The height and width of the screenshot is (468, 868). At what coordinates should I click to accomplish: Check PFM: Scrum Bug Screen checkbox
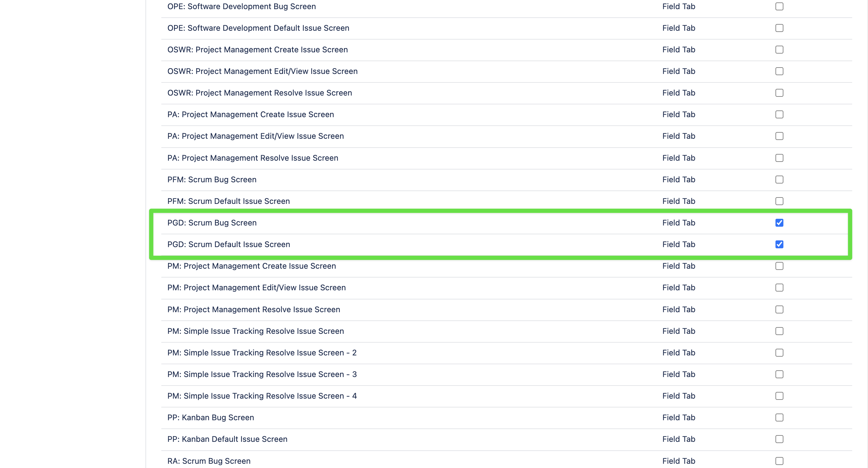click(x=779, y=180)
